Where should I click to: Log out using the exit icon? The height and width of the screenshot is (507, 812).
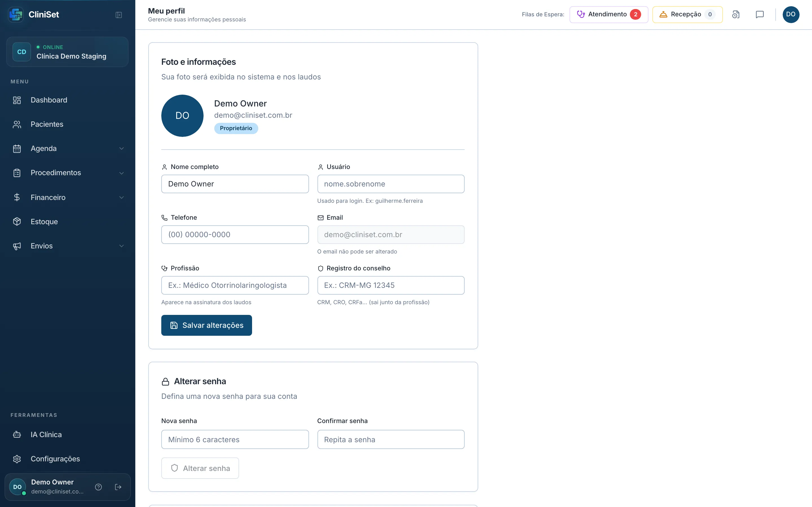click(x=118, y=487)
